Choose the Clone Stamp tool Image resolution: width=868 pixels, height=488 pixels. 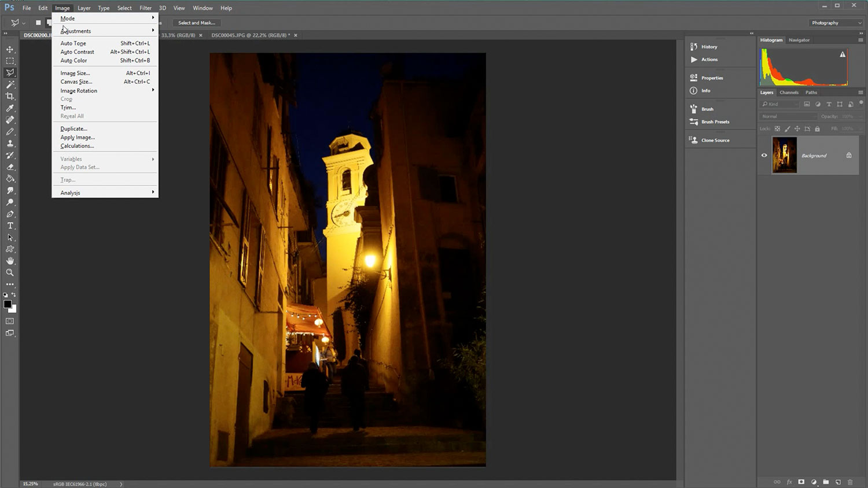pos(10,143)
